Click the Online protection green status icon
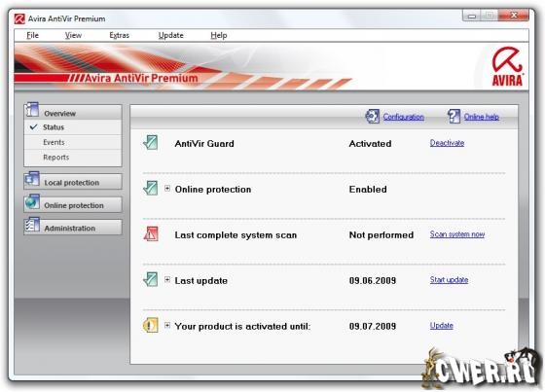 (151, 189)
